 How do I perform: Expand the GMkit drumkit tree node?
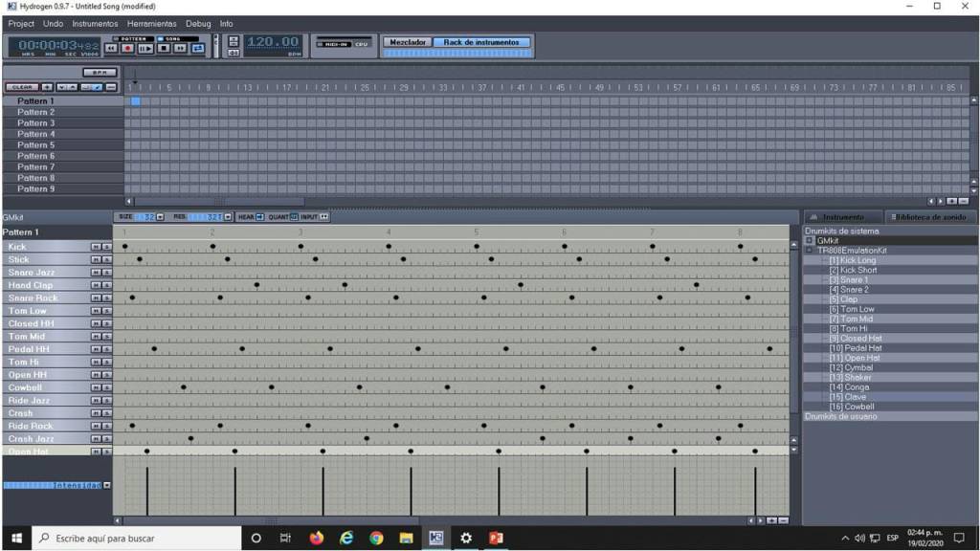810,240
